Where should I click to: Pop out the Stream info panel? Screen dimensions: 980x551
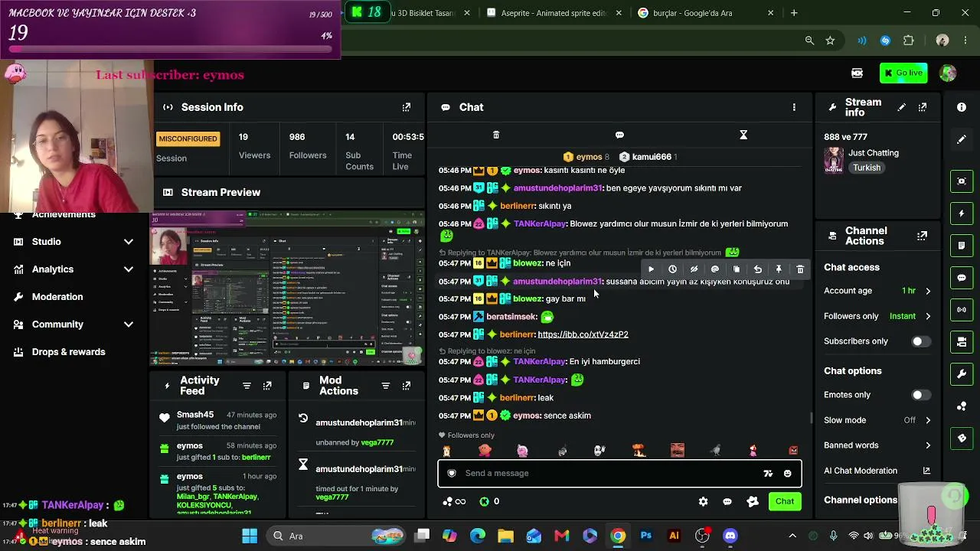click(x=923, y=107)
